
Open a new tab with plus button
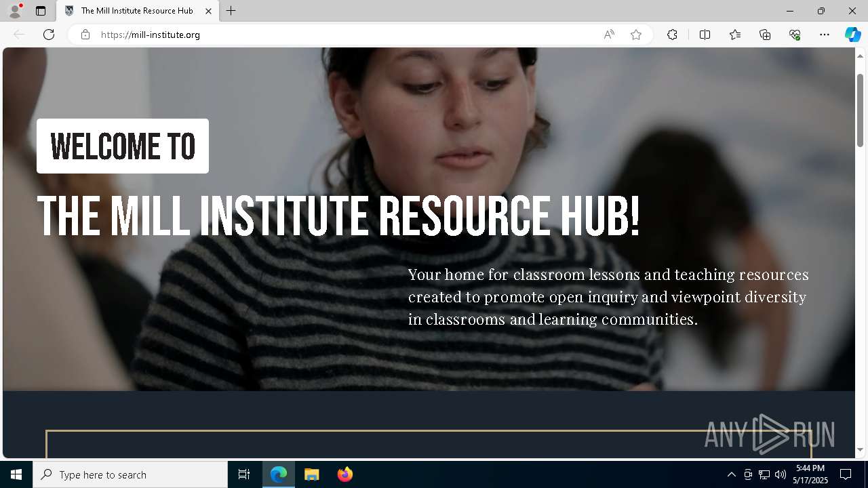231,11
